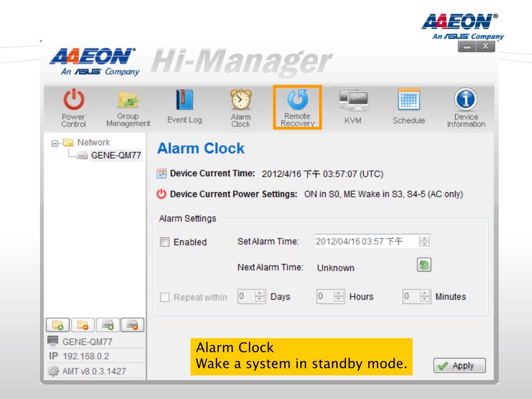This screenshot has width=532, height=399.
Task: Click the gear icon beside AMT version
Action: point(52,371)
